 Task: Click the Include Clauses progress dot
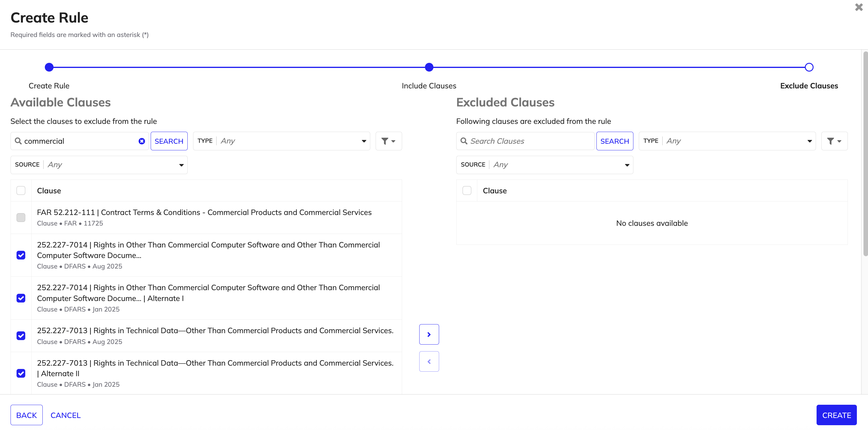[x=429, y=67]
